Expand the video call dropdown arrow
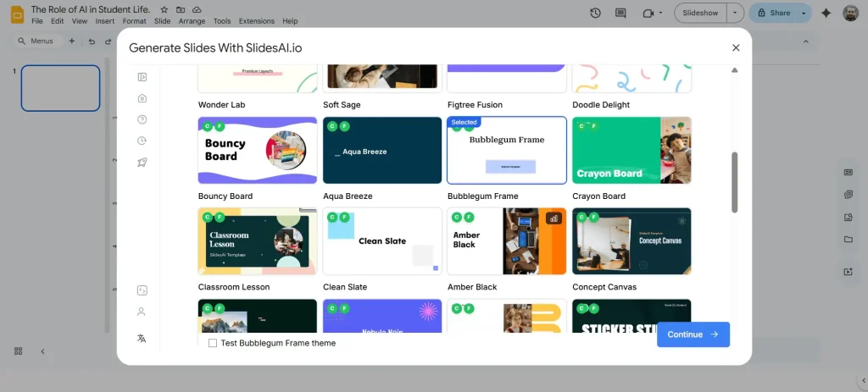The width and height of the screenshot is (868, 392). click(661, 13)
